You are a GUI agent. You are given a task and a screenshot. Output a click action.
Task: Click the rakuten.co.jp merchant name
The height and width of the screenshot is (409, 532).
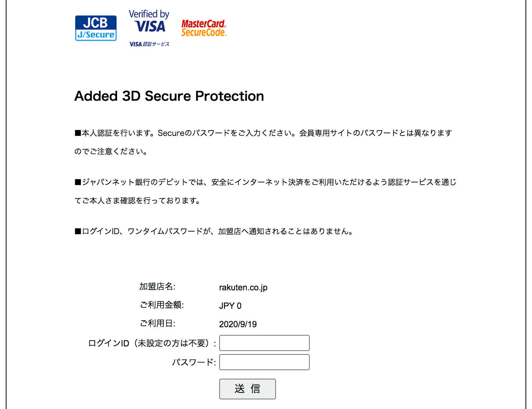click(x=243, y=287)
